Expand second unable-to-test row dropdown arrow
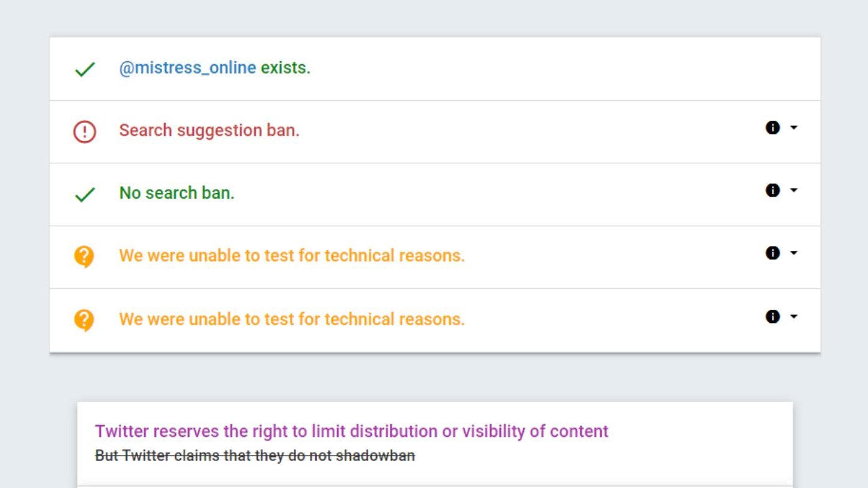 click(x=794, y=316)
